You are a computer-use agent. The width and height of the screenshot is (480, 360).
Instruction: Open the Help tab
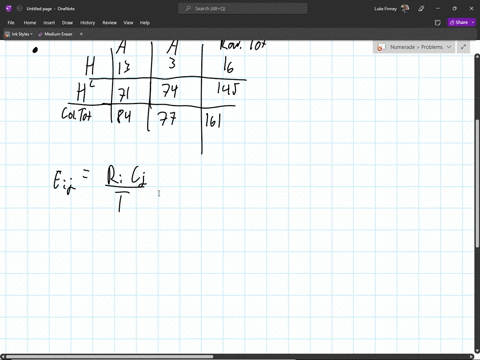coord(145,23)
